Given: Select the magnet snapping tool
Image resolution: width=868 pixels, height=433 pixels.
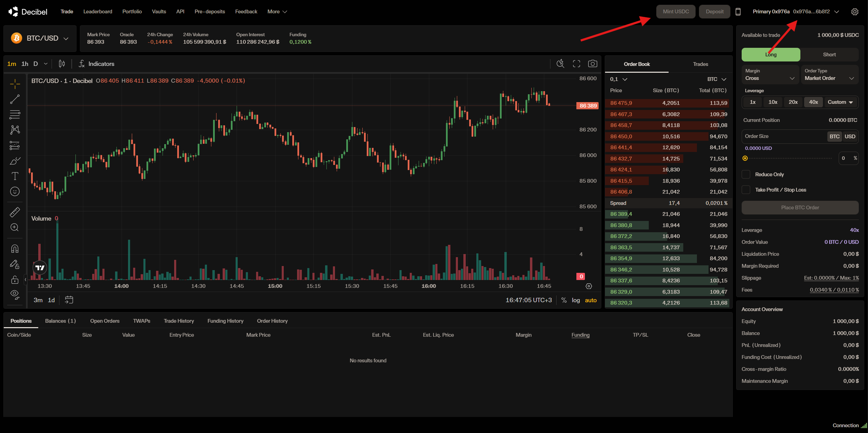Looking at the screenshot, I should coord(15,249).
